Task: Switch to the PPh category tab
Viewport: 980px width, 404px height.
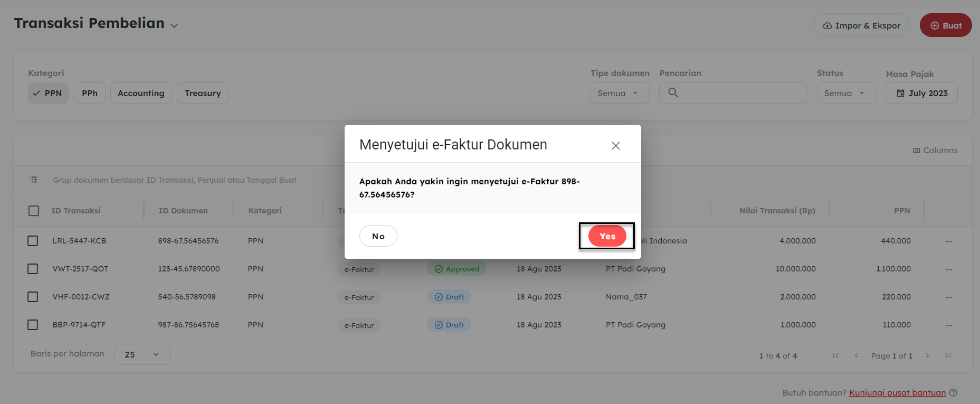Action: [x=90, y=93]
